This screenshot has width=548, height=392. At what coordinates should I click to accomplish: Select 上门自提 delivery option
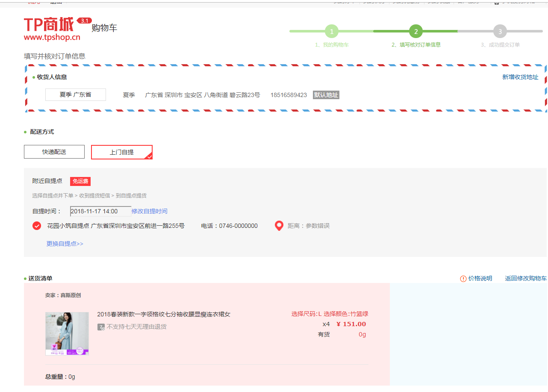pos(122,152)
